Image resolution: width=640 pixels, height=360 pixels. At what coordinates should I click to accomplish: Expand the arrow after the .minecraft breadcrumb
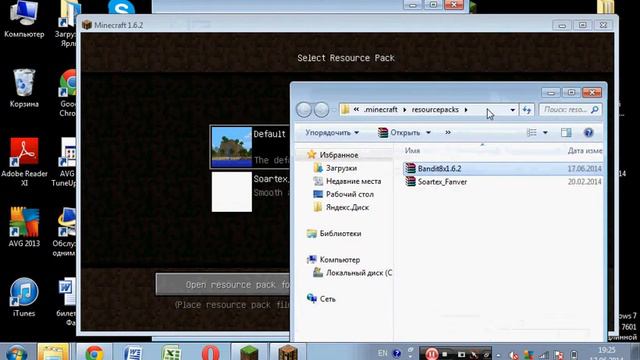pos(404,110)
